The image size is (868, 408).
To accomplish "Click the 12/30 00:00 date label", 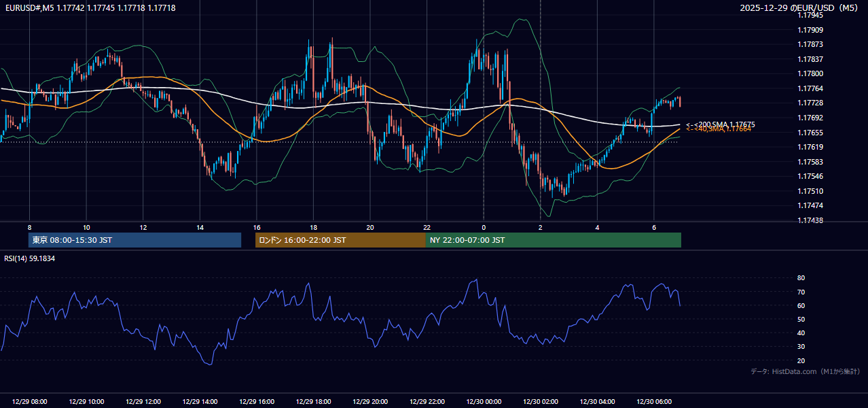I will (484, 402).
